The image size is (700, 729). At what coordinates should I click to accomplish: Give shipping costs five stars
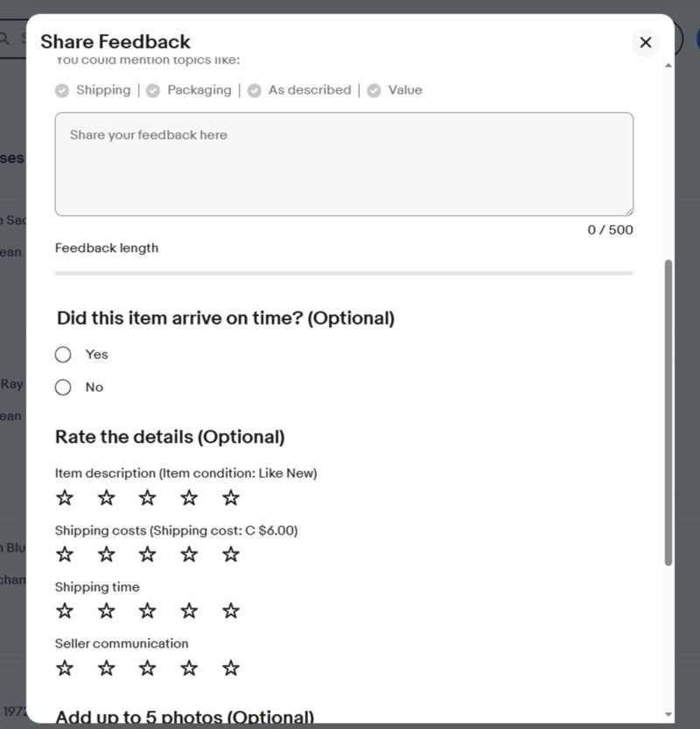(x=231, y=554)
